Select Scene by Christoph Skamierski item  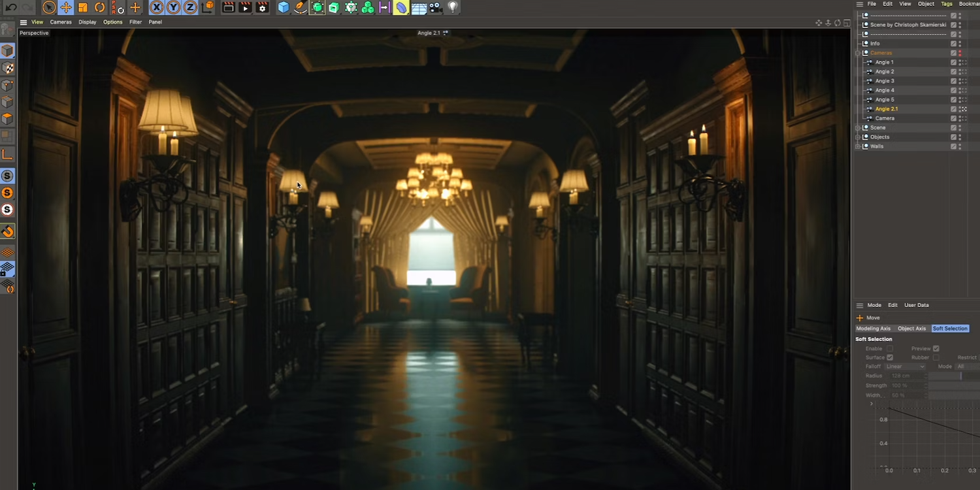point(908,25)
